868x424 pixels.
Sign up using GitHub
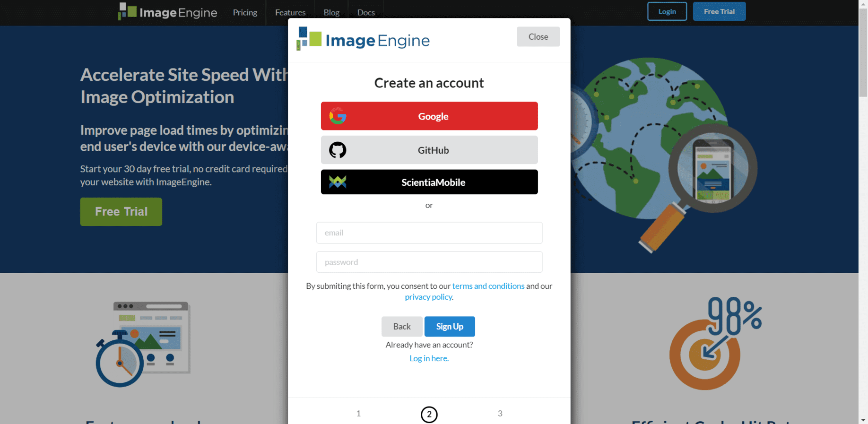click(x=429, y=150)
